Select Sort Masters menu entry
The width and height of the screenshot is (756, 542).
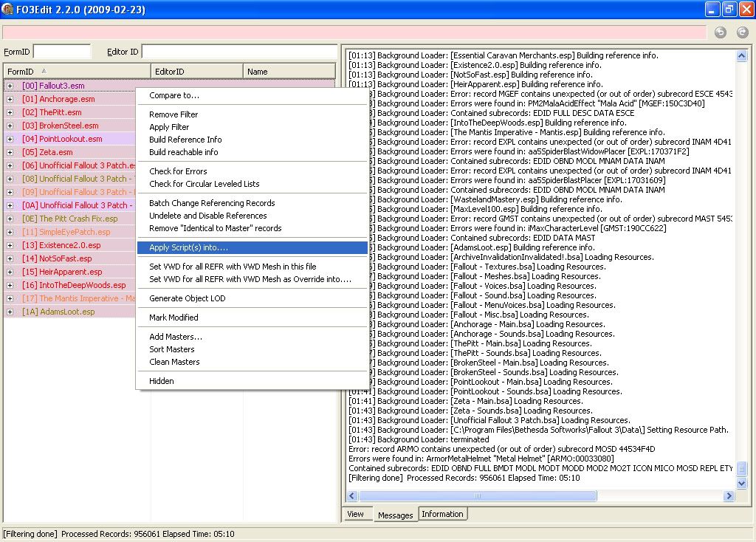tap(252, 349)
